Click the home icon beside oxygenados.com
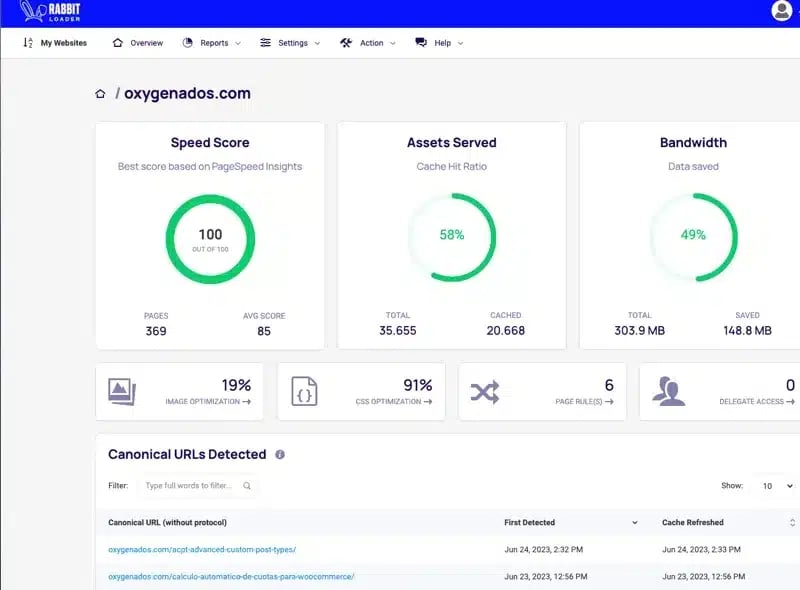Image resolution: width=800 pixels, height=590 pixels. (100, 94)
